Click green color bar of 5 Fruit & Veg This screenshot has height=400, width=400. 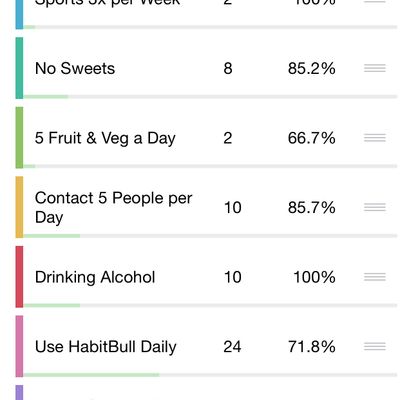[x=19, y=138]
